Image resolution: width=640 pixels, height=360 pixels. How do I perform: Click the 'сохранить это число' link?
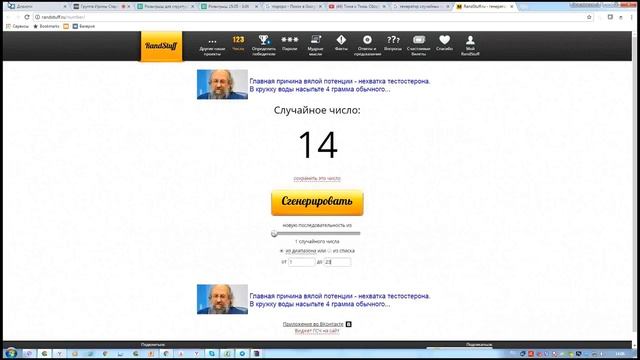(317, 178)
